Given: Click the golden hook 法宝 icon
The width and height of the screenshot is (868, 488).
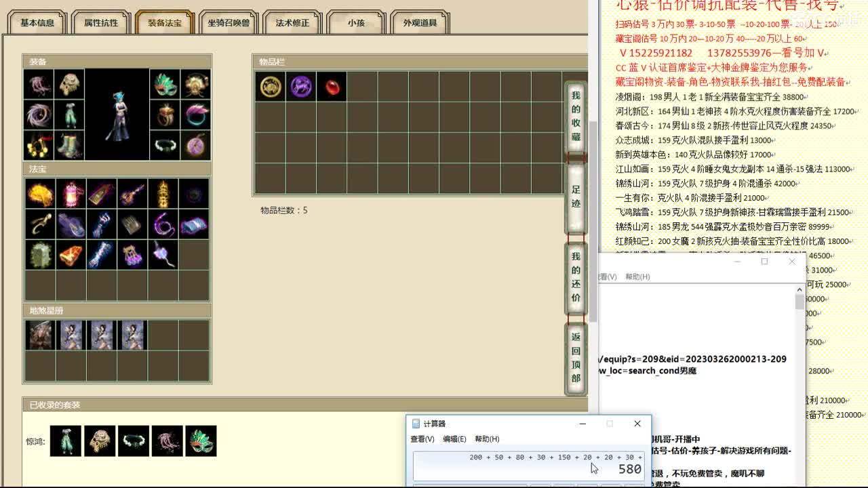Looking at the screenshot, I should pos(40,224).
